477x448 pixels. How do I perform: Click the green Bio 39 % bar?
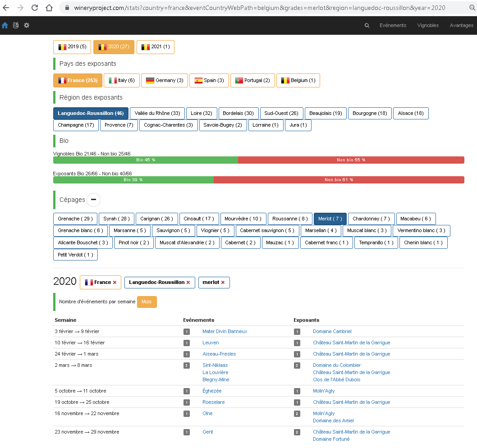[133, 180]
